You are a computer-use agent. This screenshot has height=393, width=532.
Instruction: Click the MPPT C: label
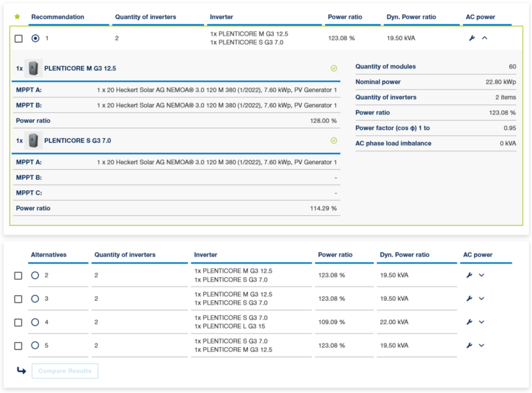tap(29, 193)
